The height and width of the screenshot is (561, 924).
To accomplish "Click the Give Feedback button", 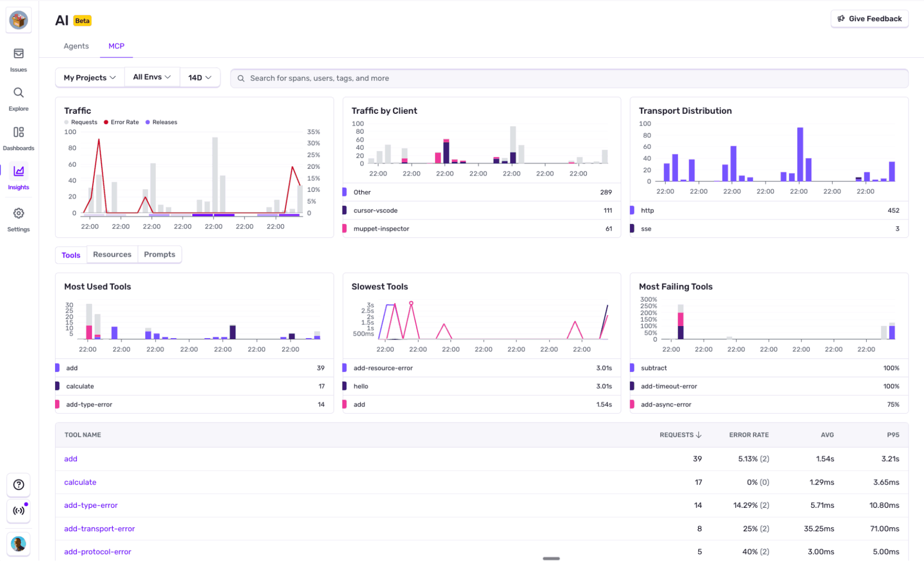I will pyautogui.click(x=869, y=18).
